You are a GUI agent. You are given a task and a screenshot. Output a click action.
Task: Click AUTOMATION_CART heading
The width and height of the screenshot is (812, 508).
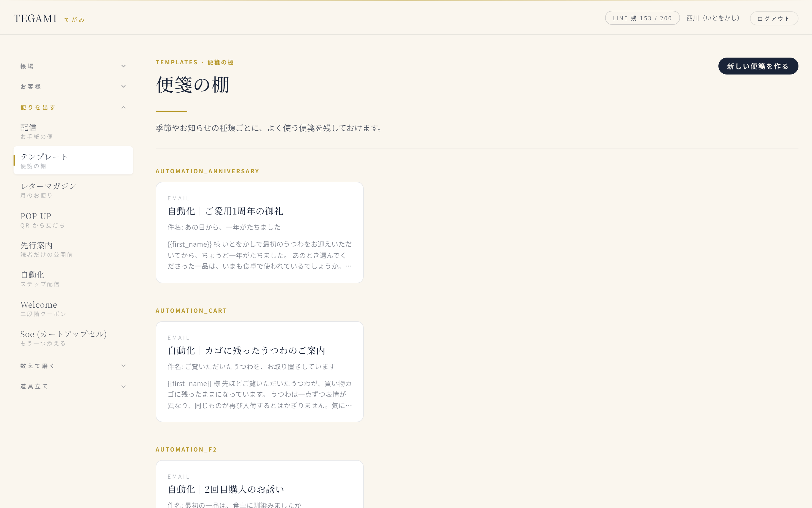(x=191, y=311)
